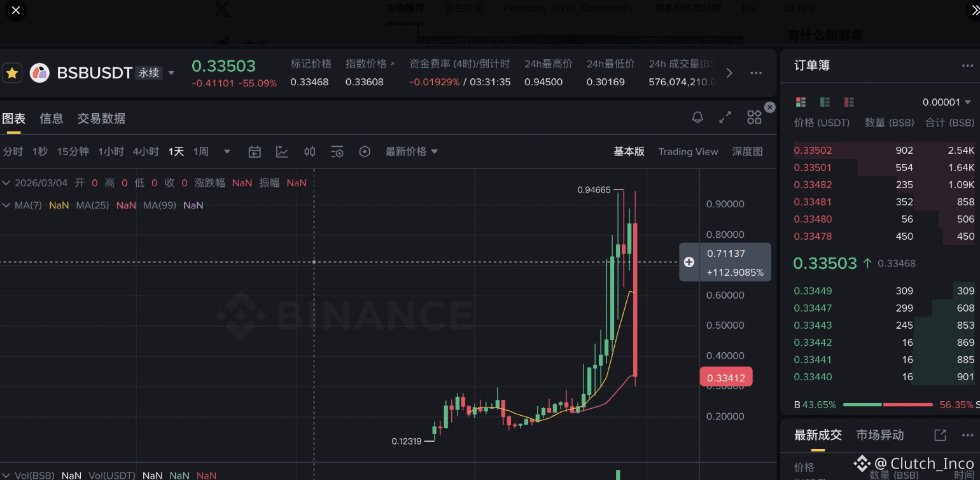The height and width of the screenshot is (480, 980).
Task: Click the buy/sell ratio bar
Action: 888,405
